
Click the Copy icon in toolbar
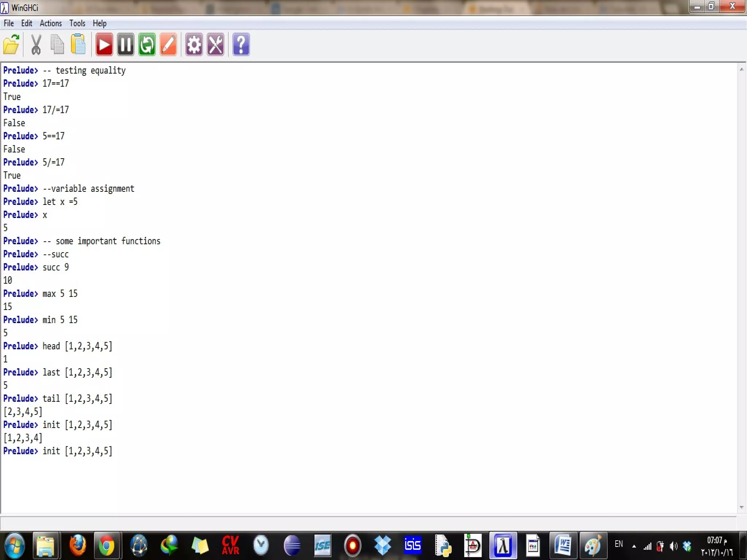tap(57, 45)
